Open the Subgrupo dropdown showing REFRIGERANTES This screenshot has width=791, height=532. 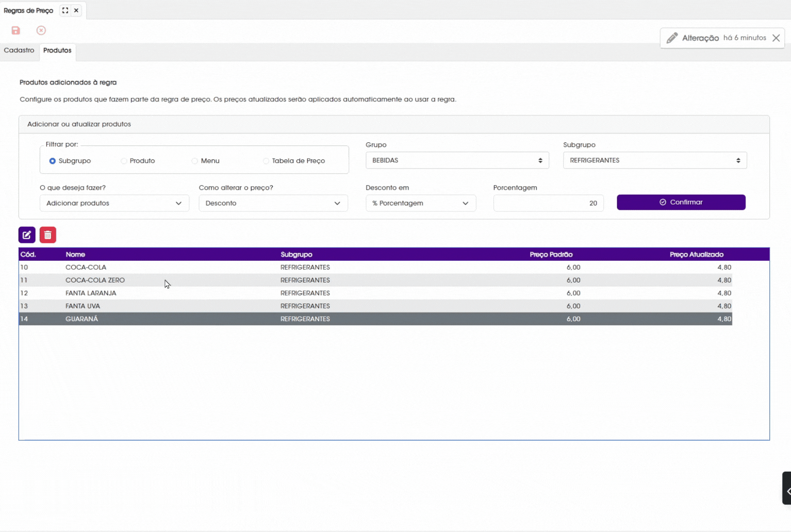click(654, 160)
